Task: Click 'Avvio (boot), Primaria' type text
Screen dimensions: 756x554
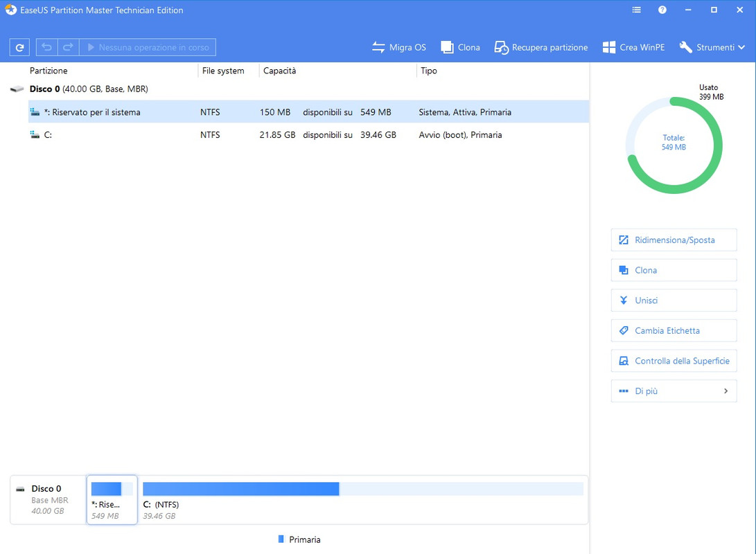Action: (x=460, y=135)
